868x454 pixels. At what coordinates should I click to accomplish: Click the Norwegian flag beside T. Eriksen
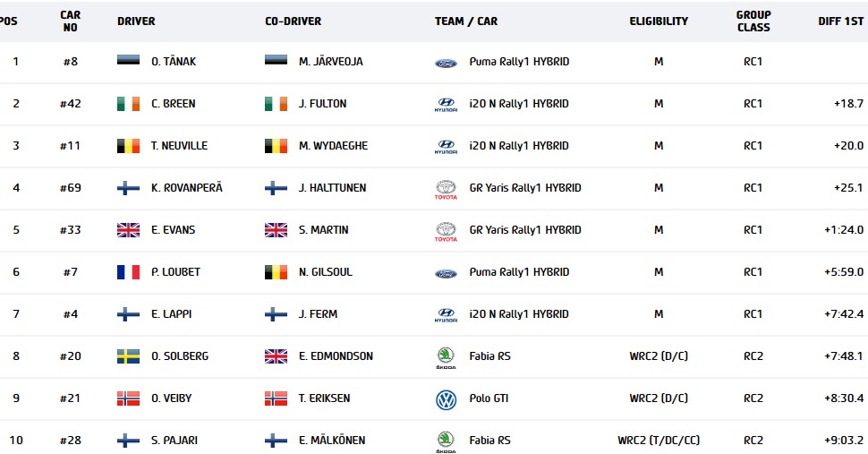[x=276, y=398]
